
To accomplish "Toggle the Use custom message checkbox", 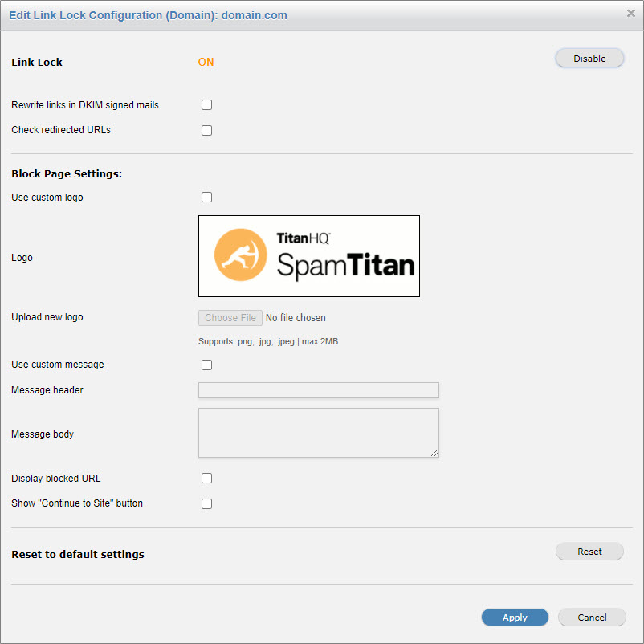I will tap(206, 365).
